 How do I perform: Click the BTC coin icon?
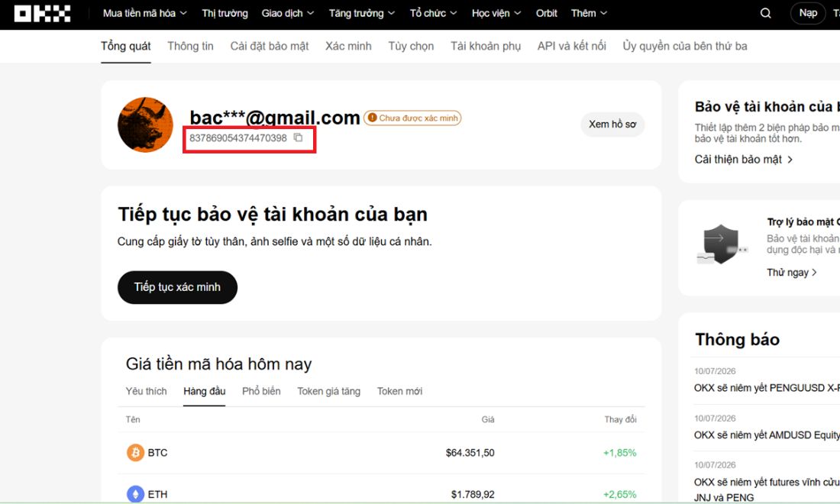(x=135, y=453)
